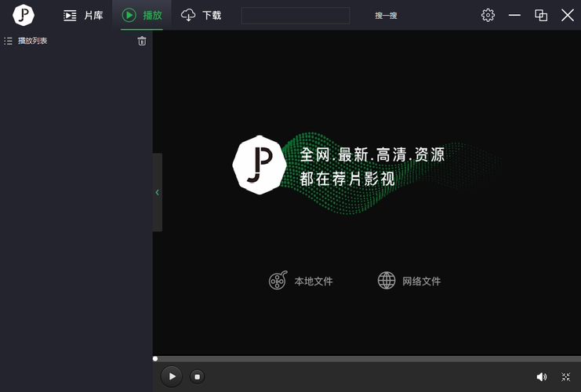Viewport: 581px width, 392px height.
Task: Open the 下载 download tab
Action: pos(201,15)
